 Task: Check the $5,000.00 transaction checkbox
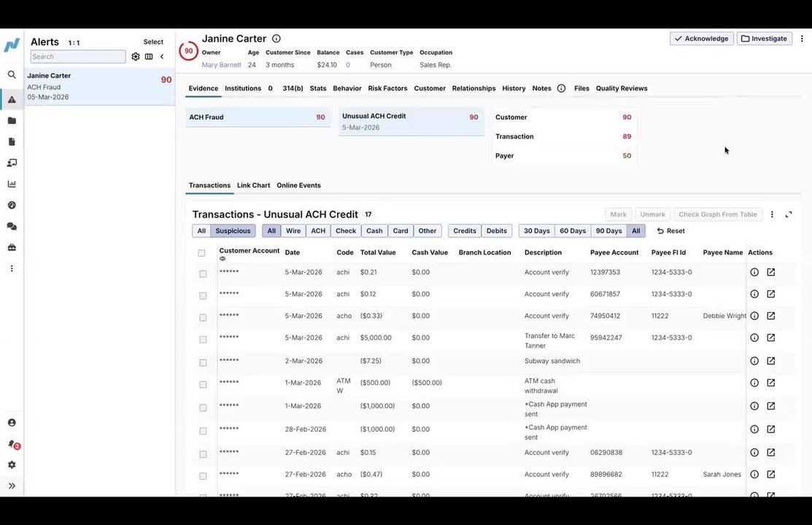[x=203, y=340]
